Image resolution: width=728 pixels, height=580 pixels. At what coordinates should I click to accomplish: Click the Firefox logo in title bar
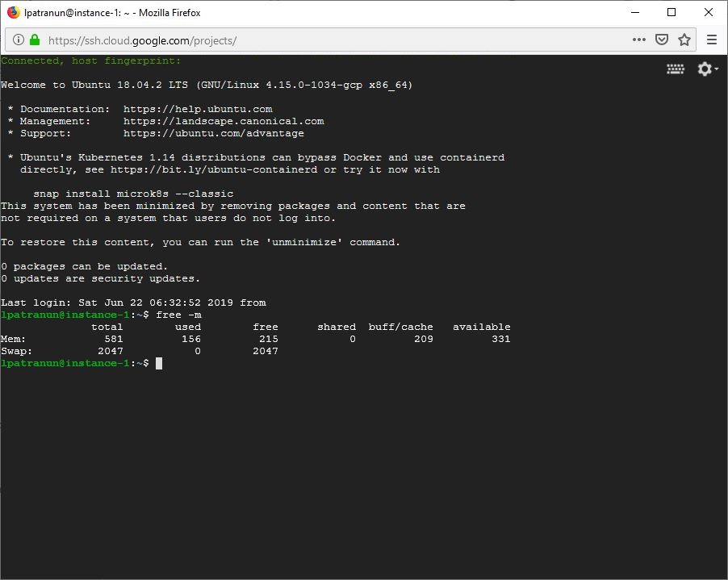(x=14, y=12)
